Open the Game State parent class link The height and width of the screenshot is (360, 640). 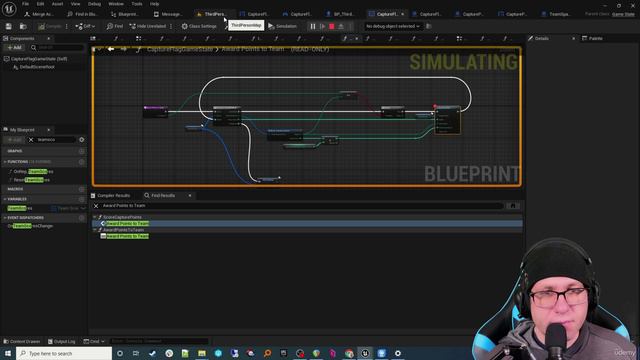(623, 14)
